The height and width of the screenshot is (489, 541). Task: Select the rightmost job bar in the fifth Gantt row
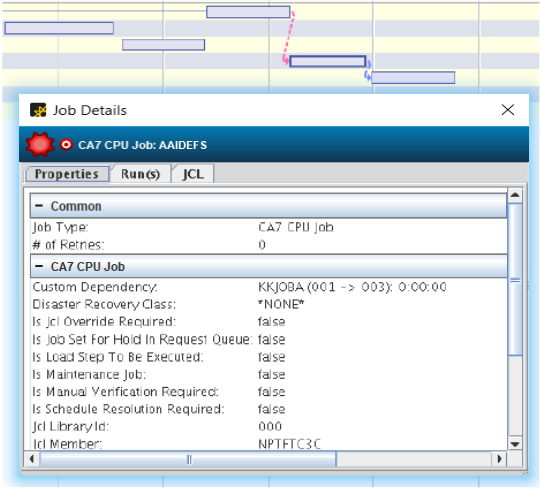click(x=413, y=78)
